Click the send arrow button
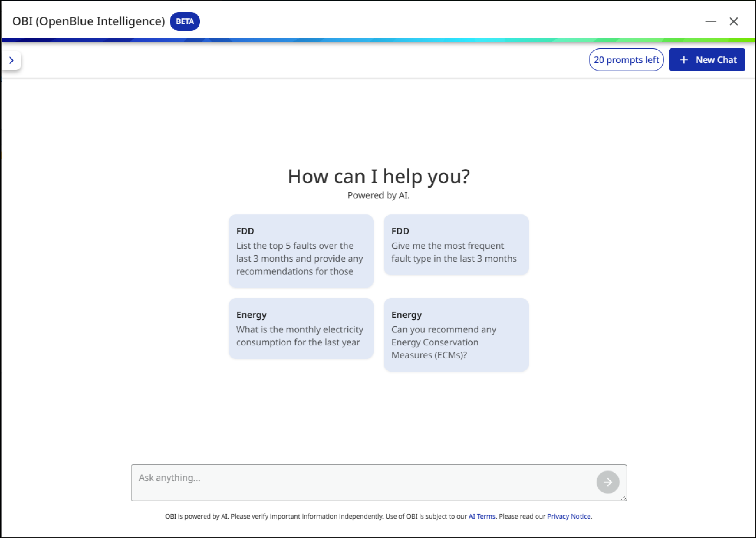Screen dimensions: 756x538 pos(608,482)
